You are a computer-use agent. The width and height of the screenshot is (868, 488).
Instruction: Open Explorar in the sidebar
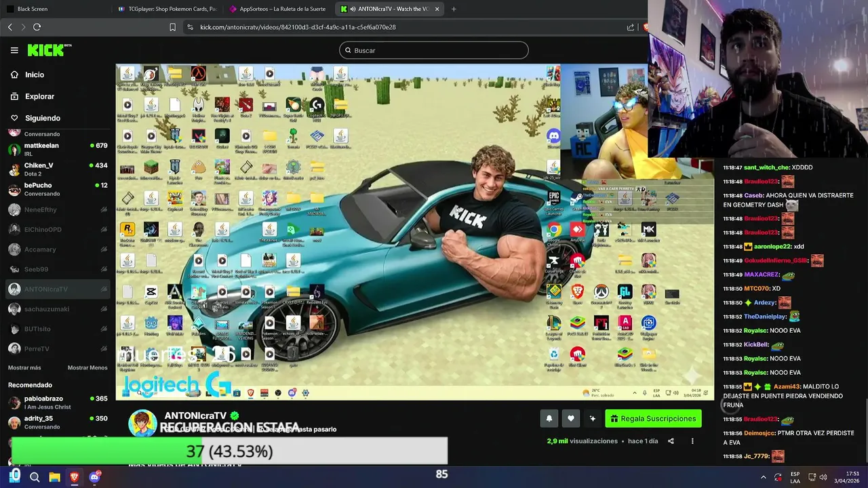(x=39, y=96)
